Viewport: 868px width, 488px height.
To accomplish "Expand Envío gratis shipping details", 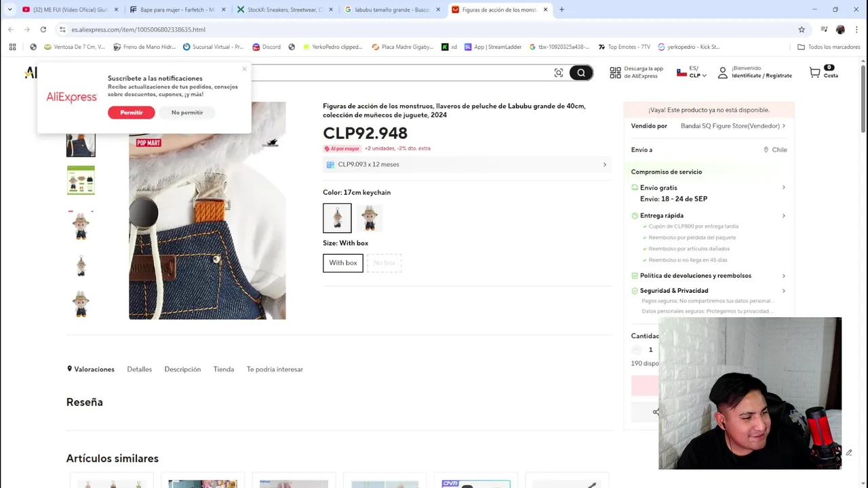I will (709, 188).
